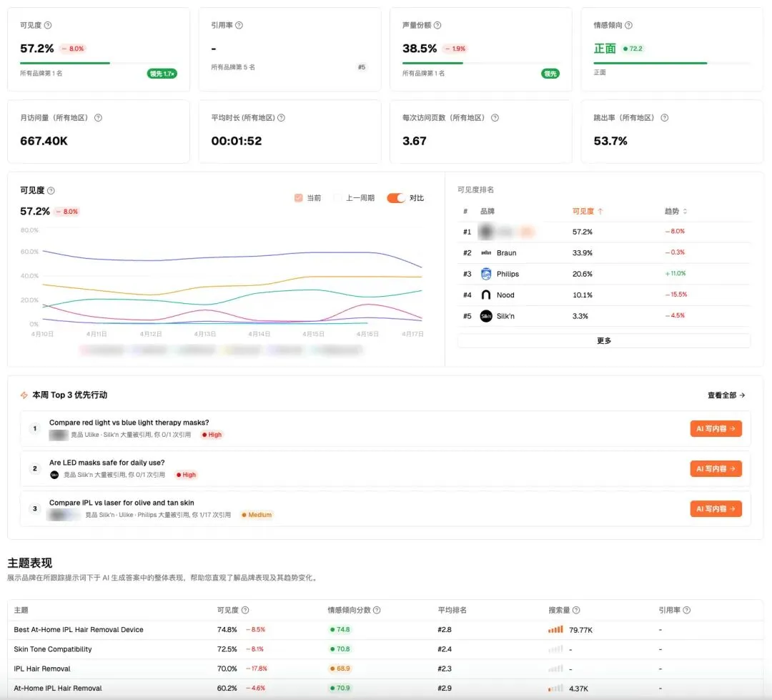Click the 4月13日 x-axis date label

[205, 334]
